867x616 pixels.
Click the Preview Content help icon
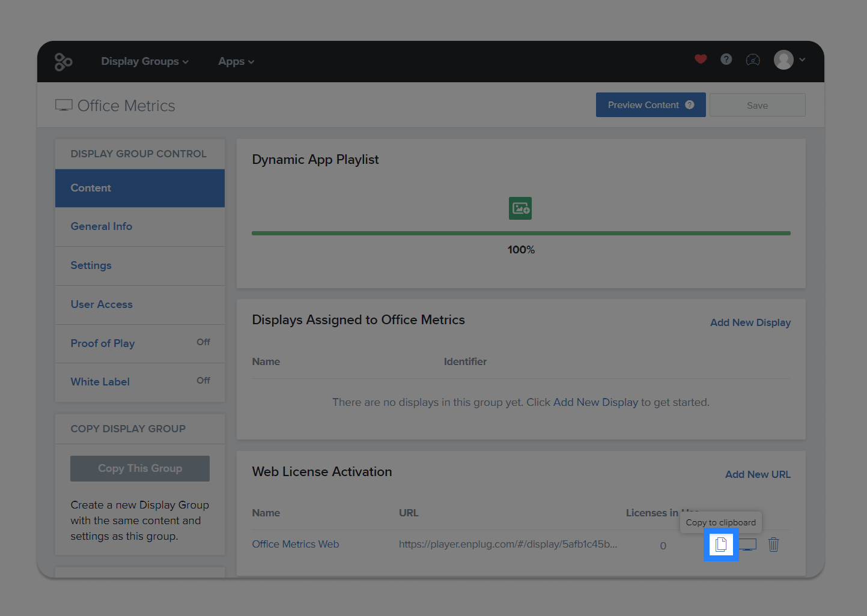click(x=690, y=104)
